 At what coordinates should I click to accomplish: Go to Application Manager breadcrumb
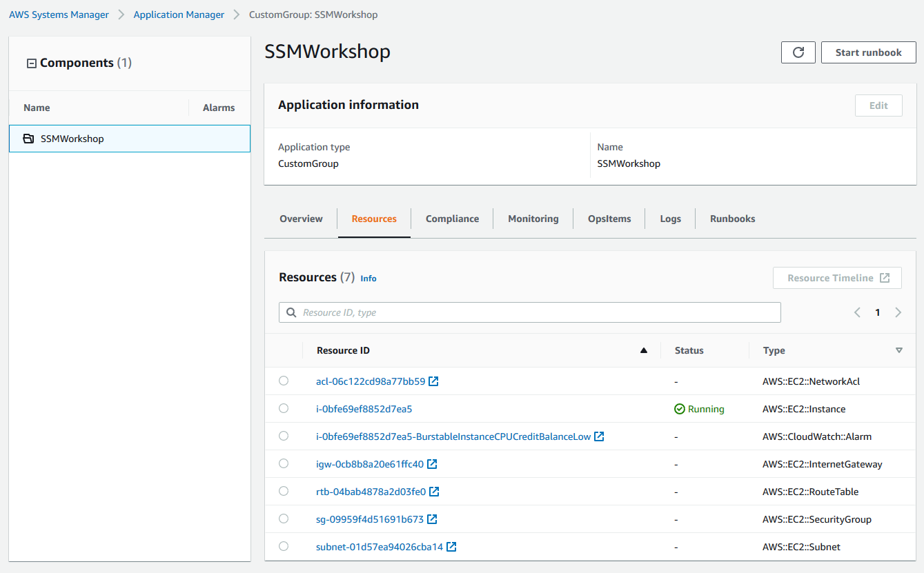tap(179, 14)
